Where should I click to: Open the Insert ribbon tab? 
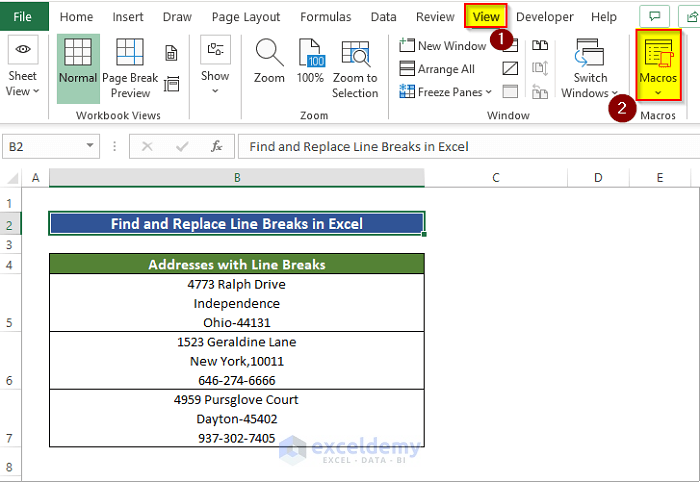tap(128, 17)
